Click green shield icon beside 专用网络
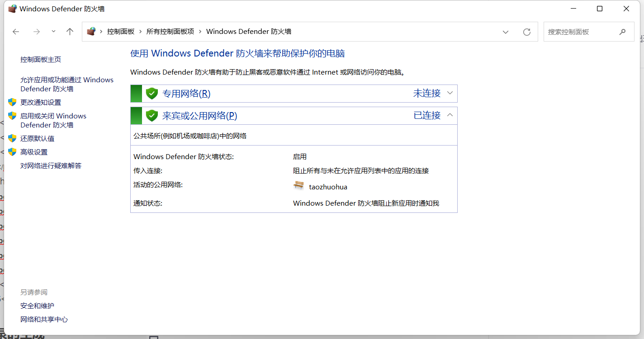The height and width of the screenshot is (339, 644). 152,94
